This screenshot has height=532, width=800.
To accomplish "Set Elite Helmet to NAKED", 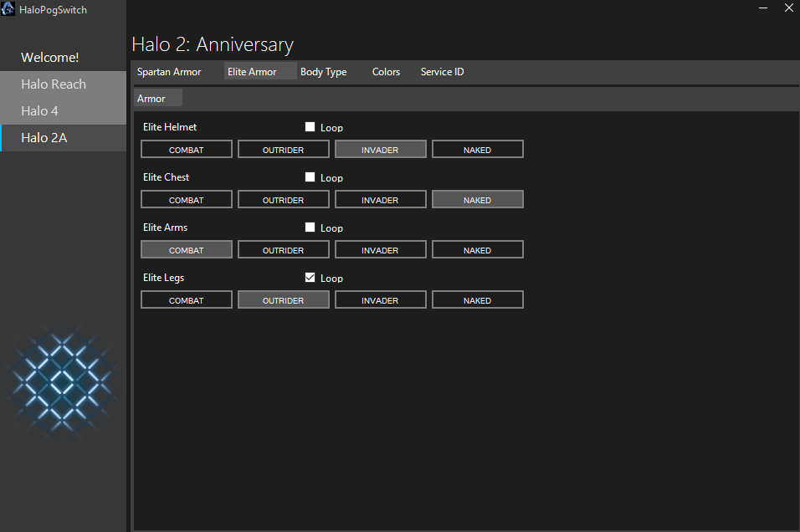I will [x=478, y=150].
